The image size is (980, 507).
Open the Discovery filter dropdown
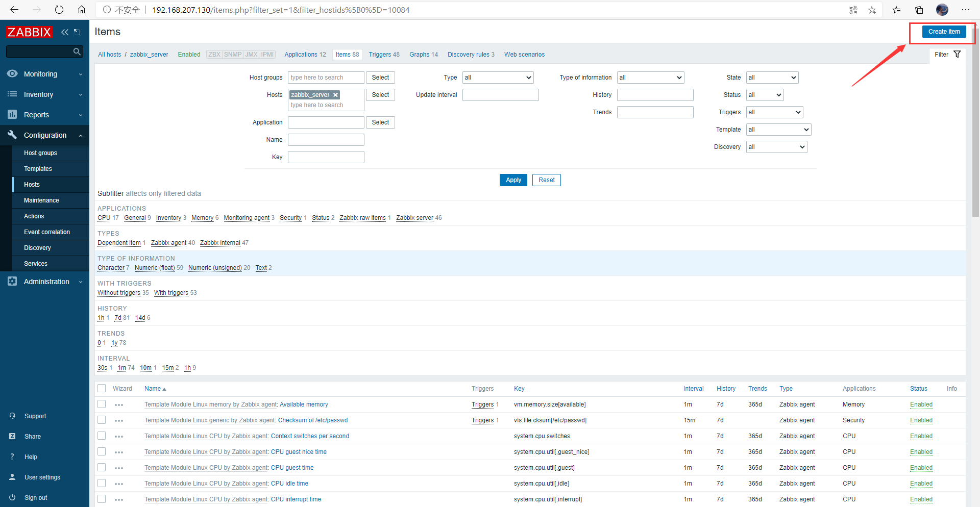coord(777,147)
